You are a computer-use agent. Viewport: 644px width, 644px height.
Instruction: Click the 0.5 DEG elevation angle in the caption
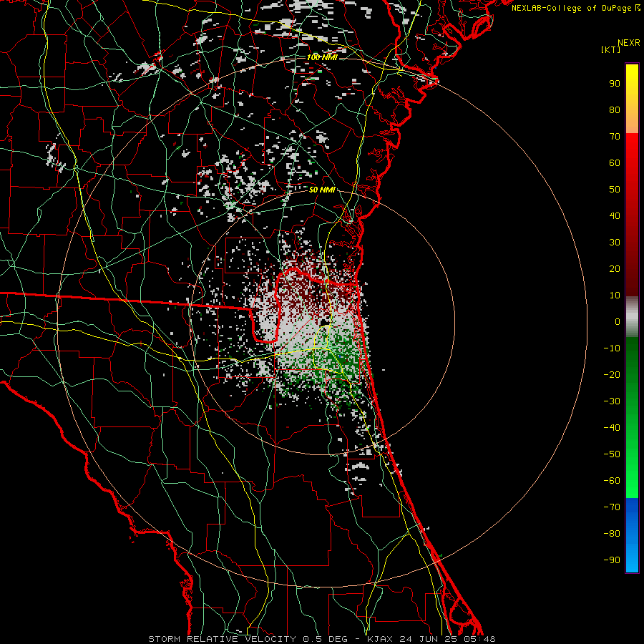tap(325, 639)
